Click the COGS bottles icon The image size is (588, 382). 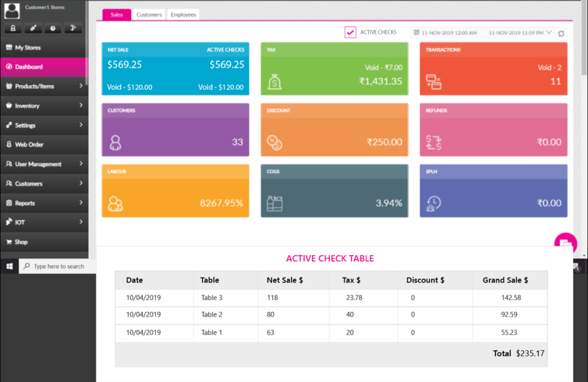click(274, 204)
